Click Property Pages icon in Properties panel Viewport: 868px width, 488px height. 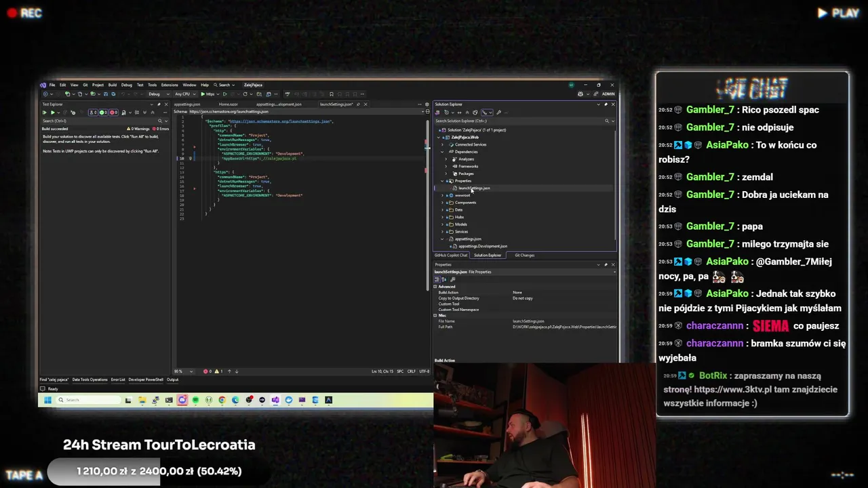pos(452,279)
